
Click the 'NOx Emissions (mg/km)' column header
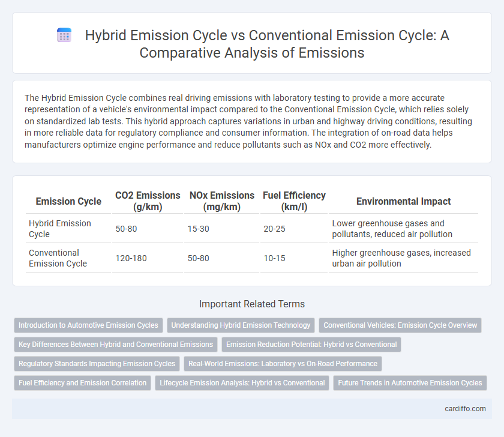(x=222, y=201)
